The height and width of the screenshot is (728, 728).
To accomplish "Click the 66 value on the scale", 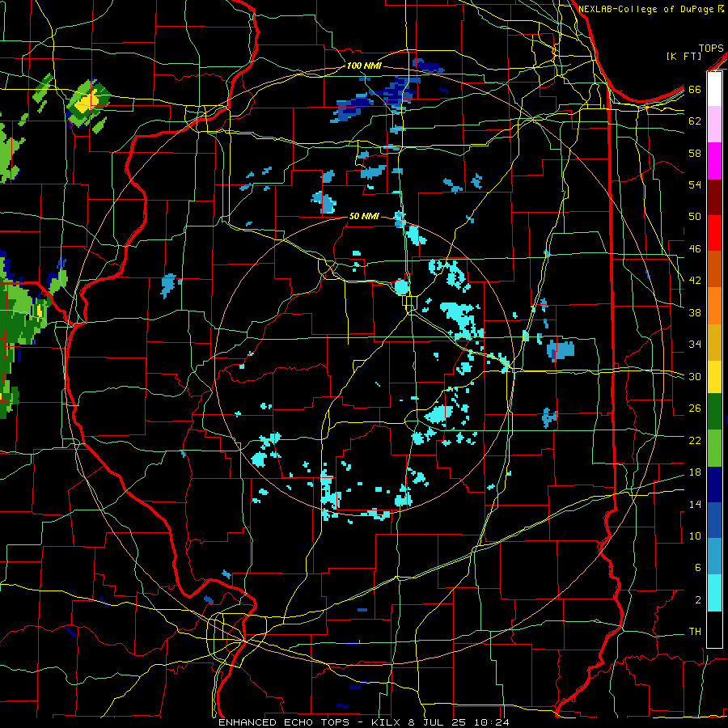I will pos(695,89).
